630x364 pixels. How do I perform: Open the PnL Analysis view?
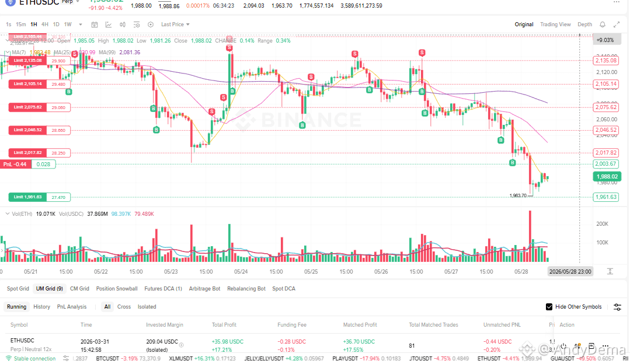(71, 307)
